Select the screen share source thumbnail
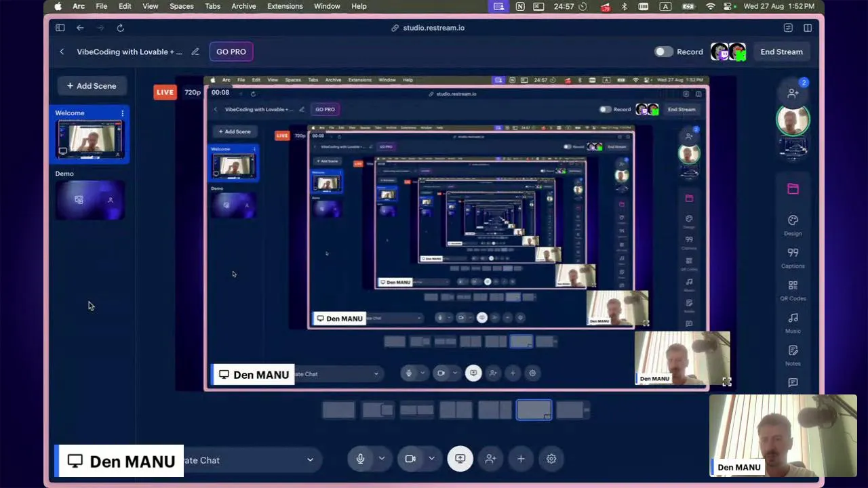The height and width of the screenshot is (488, 868). [793, 148]
